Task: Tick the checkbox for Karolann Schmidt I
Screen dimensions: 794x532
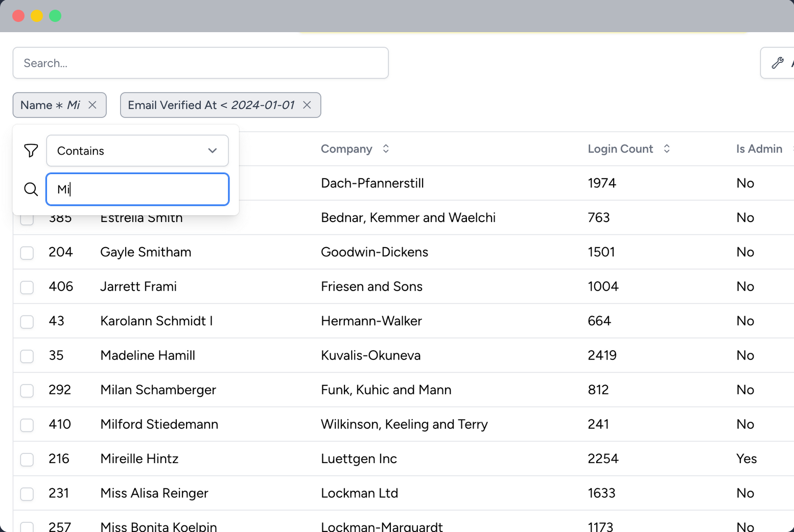Action: (27, 322)
